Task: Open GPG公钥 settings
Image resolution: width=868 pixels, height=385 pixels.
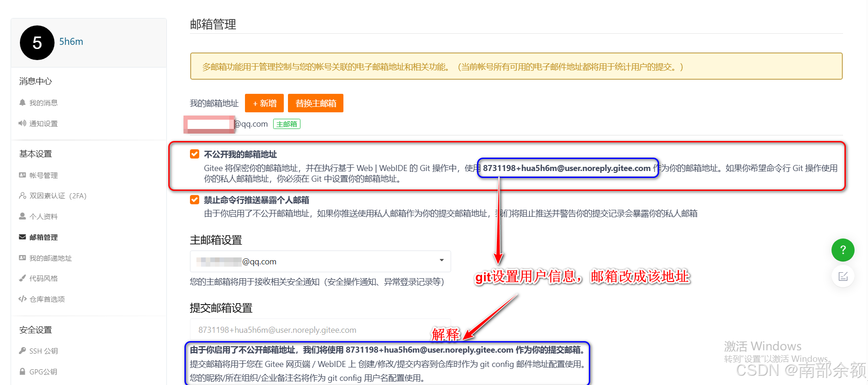Action: click(43, 372)
